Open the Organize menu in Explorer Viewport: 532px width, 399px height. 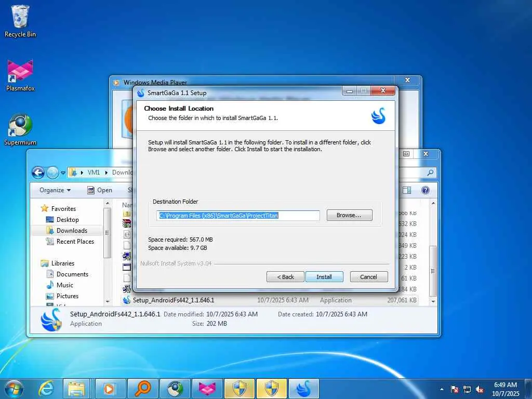(x=55, y=190)
